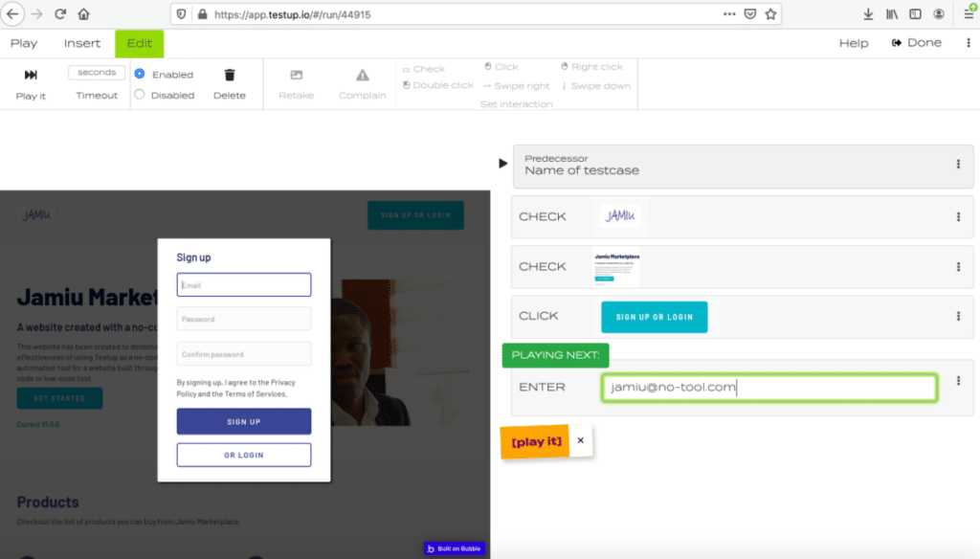This screenshot has height=559, width=980.
Task: Click the Name of testcase header
Action: pos(582,170)
